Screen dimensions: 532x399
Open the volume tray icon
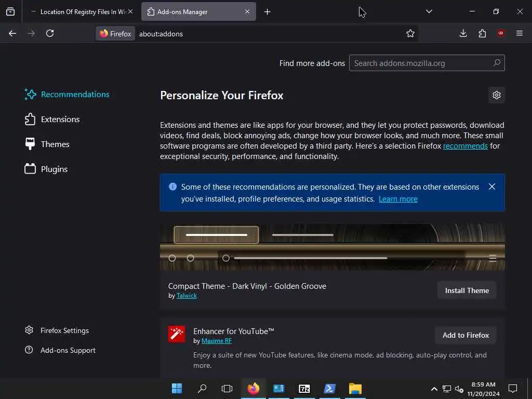[459, 389]
